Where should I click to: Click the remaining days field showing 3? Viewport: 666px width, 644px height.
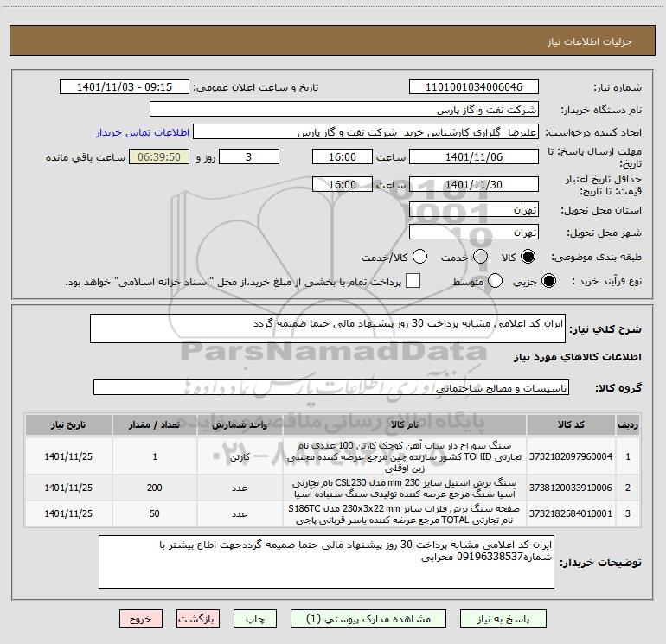point(249,157)
